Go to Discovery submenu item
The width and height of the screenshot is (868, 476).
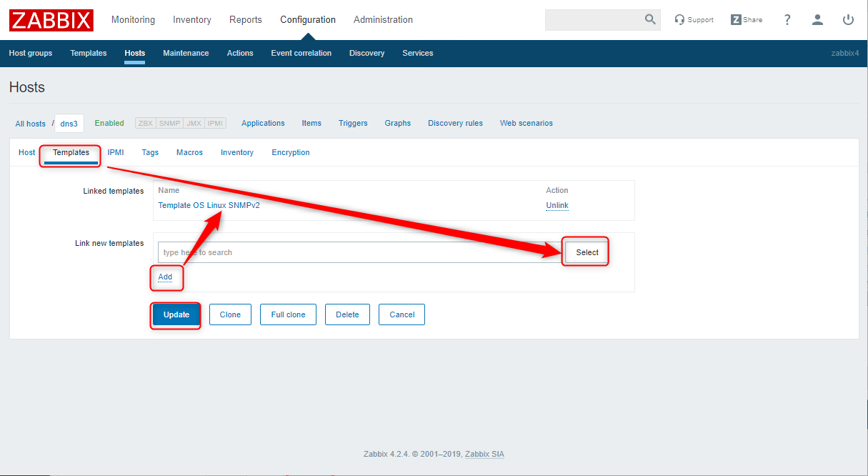pos(367,53)
